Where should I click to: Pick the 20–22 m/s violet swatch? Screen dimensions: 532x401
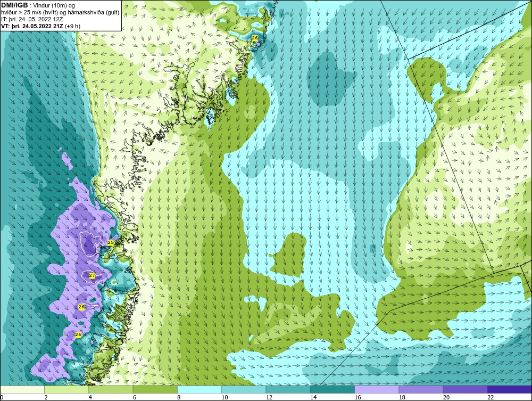(x=465, y=389)
